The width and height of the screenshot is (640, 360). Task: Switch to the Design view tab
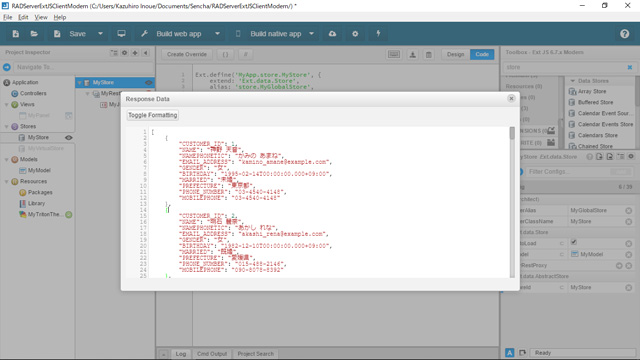[456, 54]
